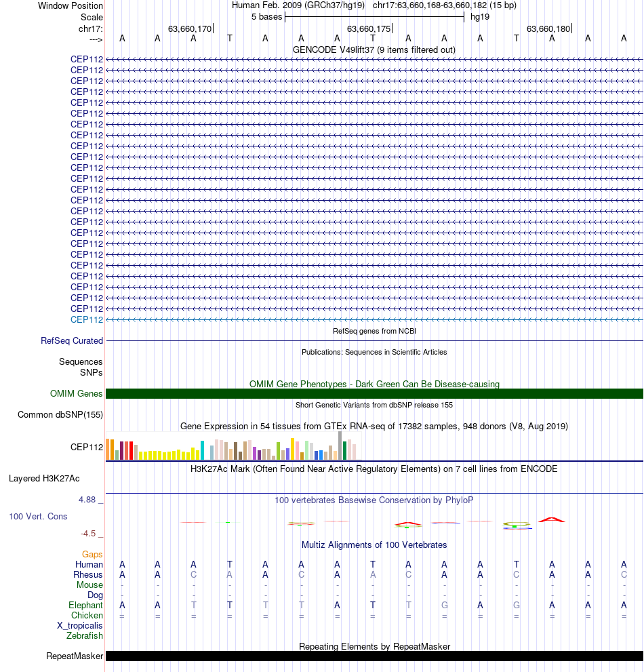This screenshot has height=672, width=644.
Task: Click the ---> sequence direction label
Action: pos(96,39)
